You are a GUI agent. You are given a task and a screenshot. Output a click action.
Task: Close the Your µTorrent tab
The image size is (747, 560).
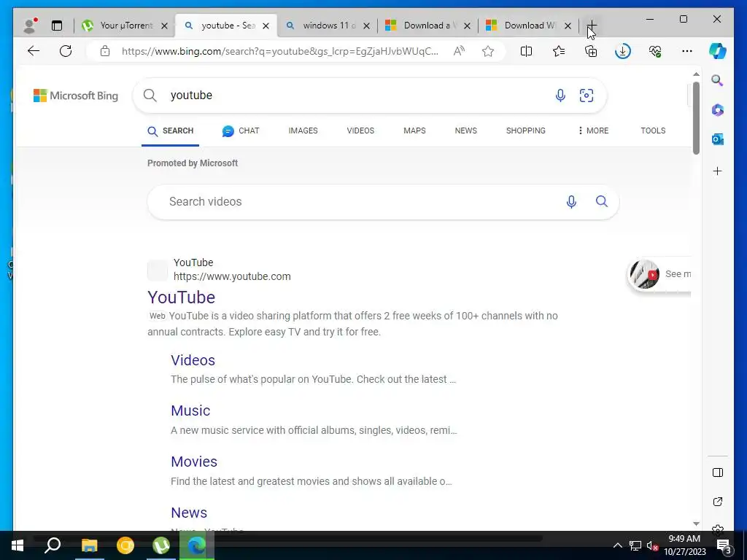click(164, 26)
